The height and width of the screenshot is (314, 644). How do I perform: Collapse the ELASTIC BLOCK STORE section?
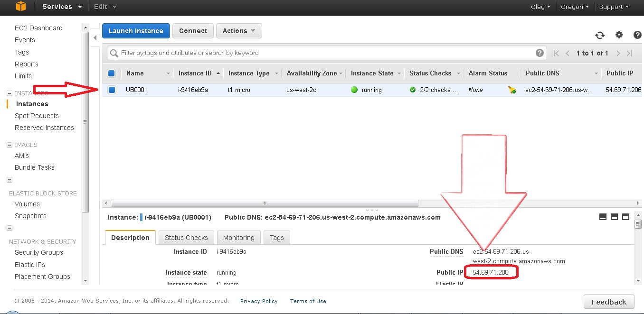(x=9, y=180)
